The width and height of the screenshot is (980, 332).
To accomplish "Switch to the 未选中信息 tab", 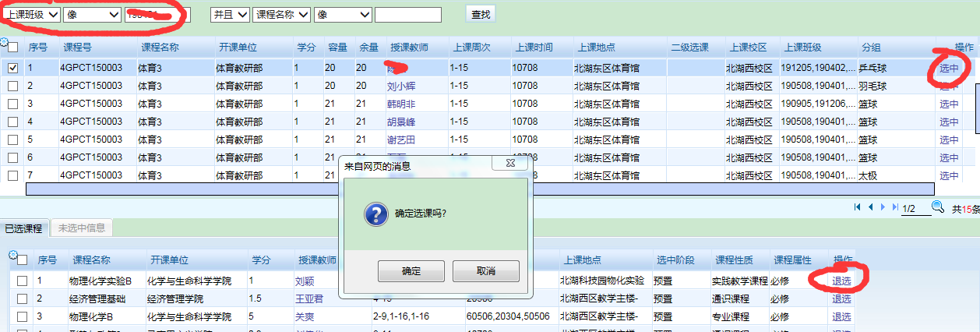I will (82, 228).
